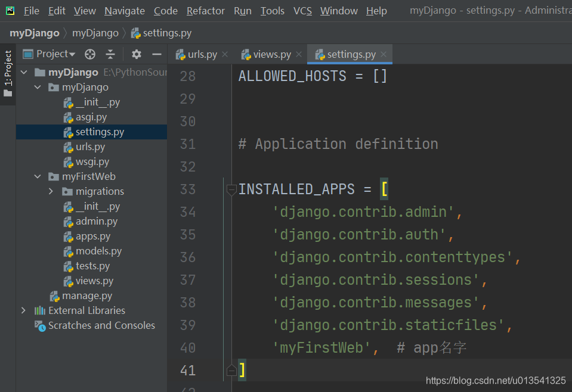Click the fold end marker at line 41

tap(231, 371)
